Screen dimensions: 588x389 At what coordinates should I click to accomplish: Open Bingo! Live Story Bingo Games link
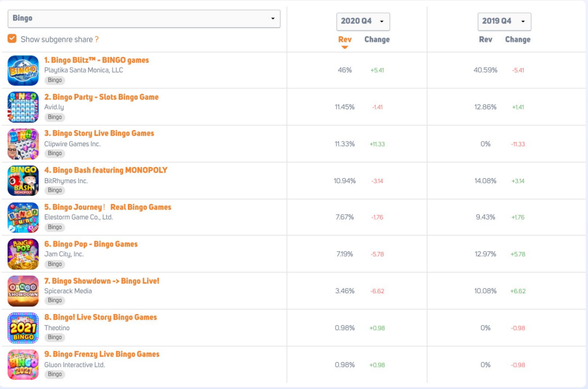click(x=101, y=317)
